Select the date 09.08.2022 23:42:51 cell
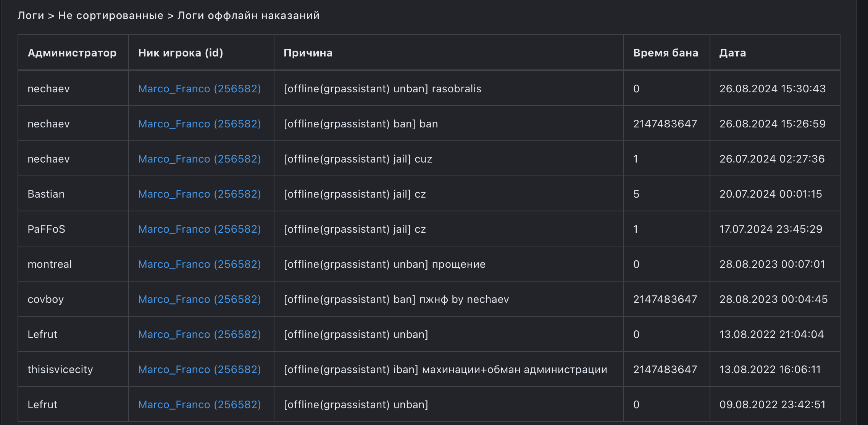This screenshot has width=868, height=425. (x=772, y=405)
